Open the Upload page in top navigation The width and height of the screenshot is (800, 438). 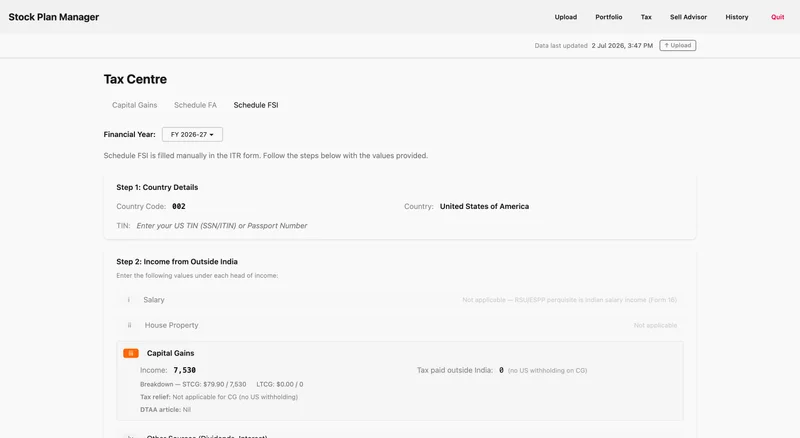566,17
